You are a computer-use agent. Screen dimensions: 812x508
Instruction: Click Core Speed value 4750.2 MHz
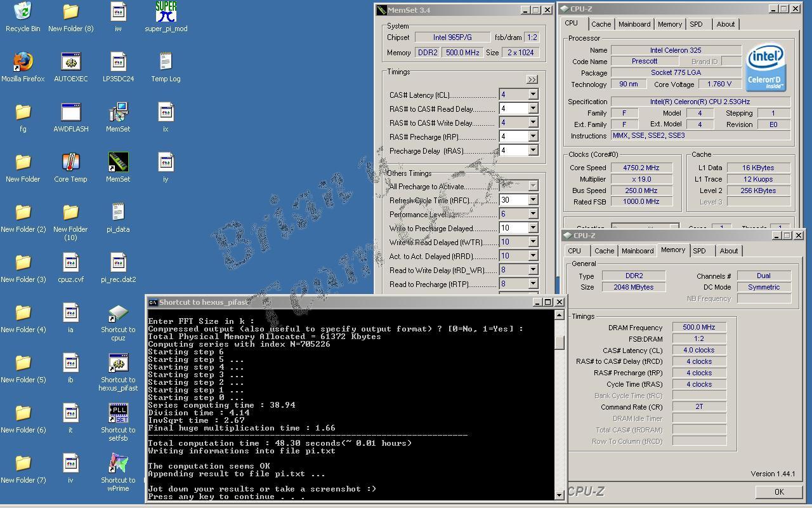click(x=641, y=168)
